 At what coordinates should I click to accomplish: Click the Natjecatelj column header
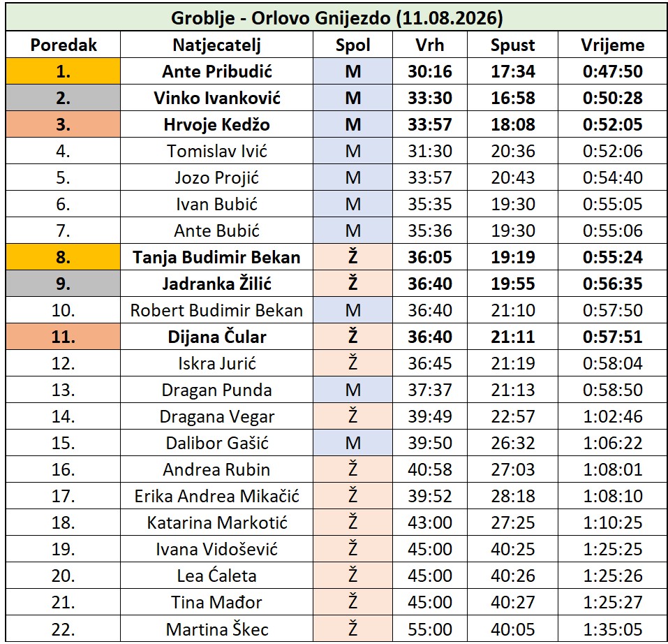(x=217, y=45)
